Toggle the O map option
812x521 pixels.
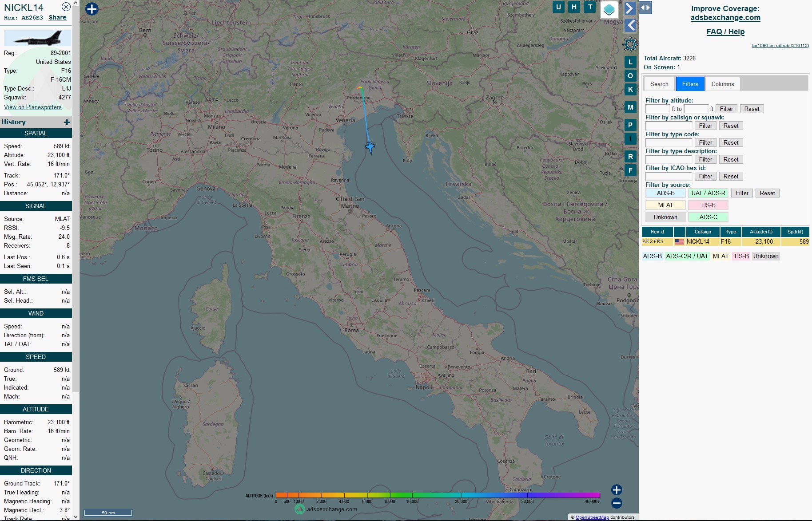coord(630,76)
